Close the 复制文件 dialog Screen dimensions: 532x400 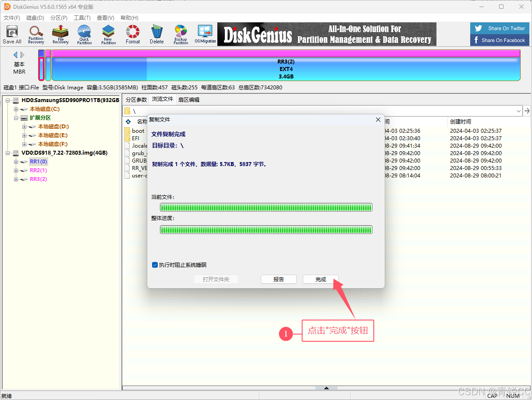tap(378, 120)
